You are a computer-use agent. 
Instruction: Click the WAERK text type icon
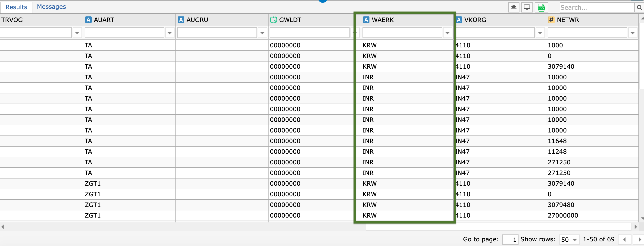(x=366, y=20)
